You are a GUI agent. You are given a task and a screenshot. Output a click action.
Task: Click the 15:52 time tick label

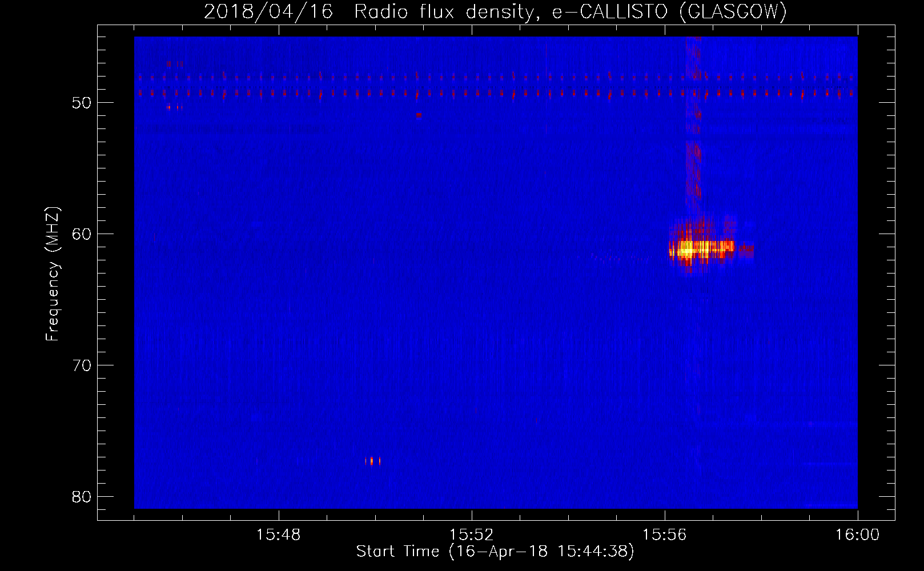[471, 535]
